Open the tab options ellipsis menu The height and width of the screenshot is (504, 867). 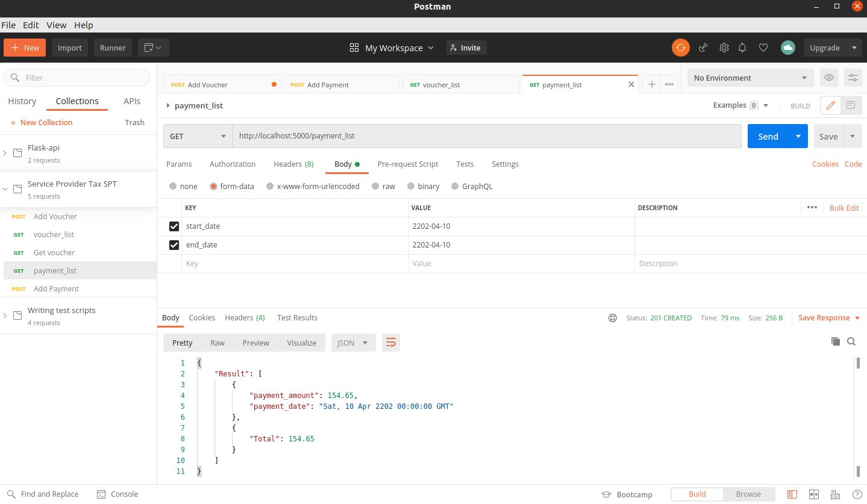click(x=669, y=84)
